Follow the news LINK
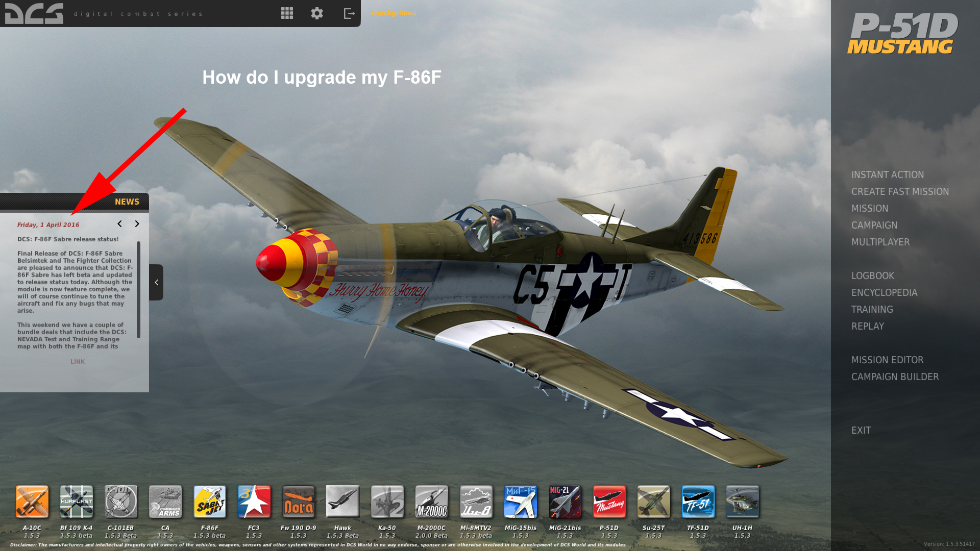The image size is (980, 551). (x=78, y=362)
